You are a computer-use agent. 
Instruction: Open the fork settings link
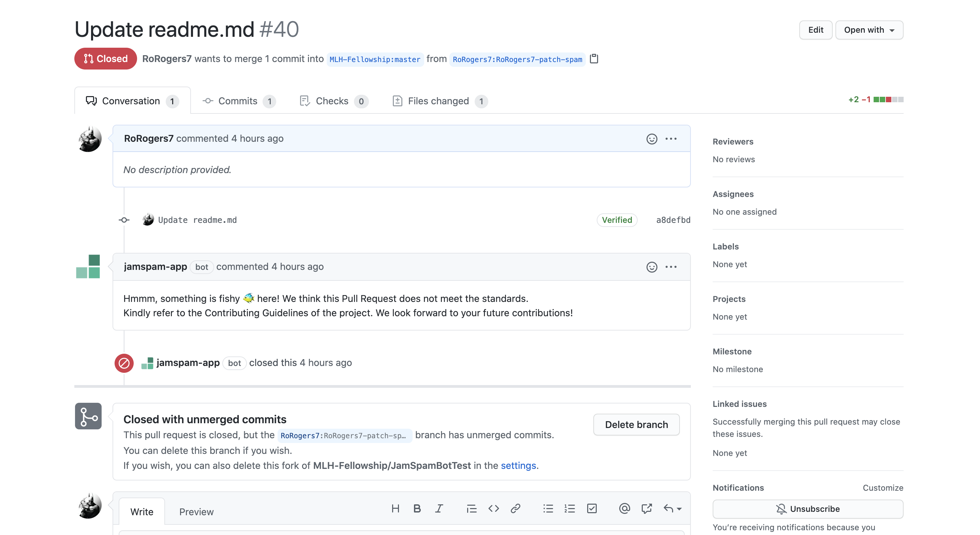tap(518, 465)
